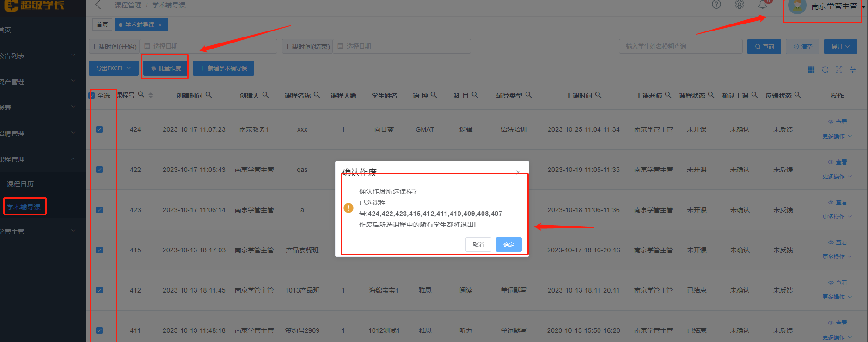Click the help question mark icon

coord(716,5)
